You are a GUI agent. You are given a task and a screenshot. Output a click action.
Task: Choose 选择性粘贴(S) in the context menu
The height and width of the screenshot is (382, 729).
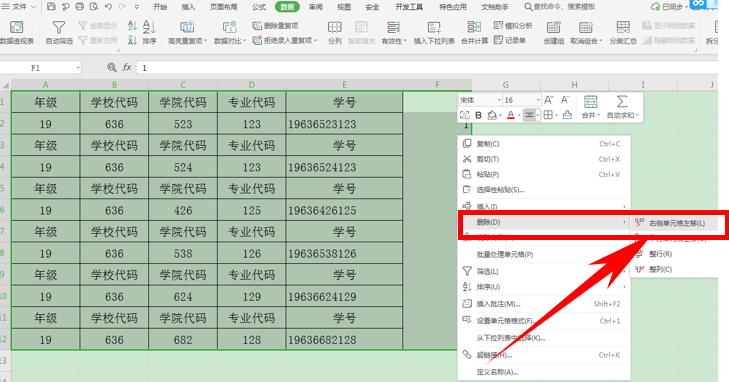(544, 190)
